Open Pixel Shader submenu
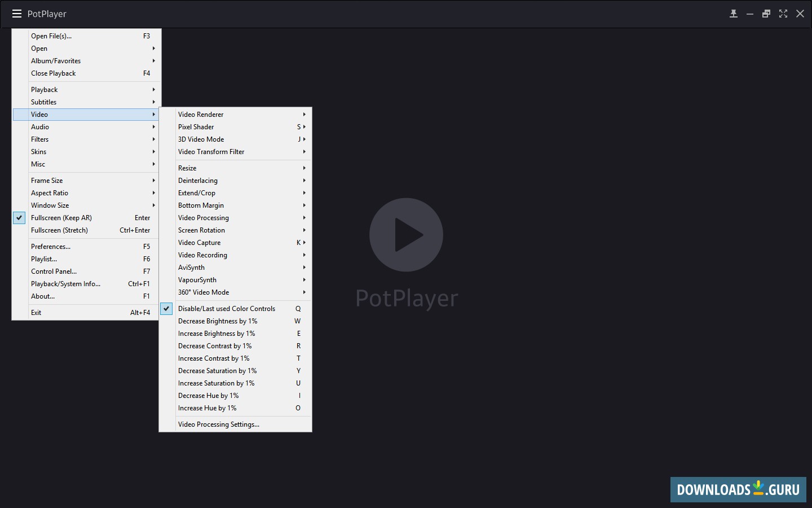Screen dimensions: 812x508 point(236,127)
